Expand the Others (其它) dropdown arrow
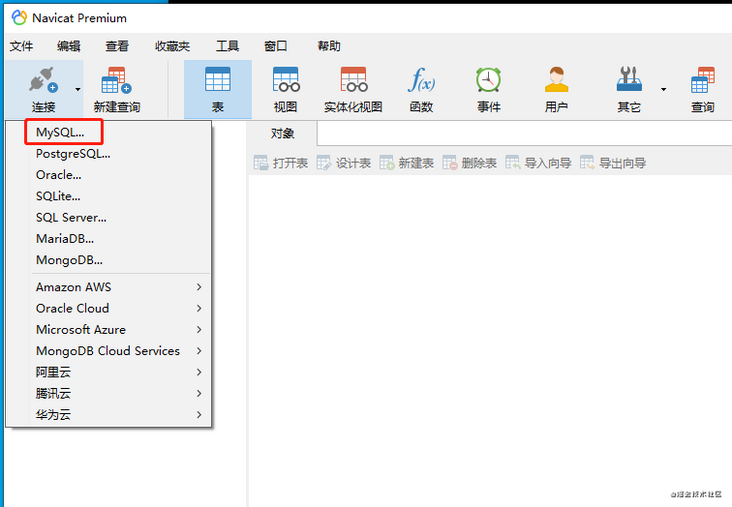 663,89
